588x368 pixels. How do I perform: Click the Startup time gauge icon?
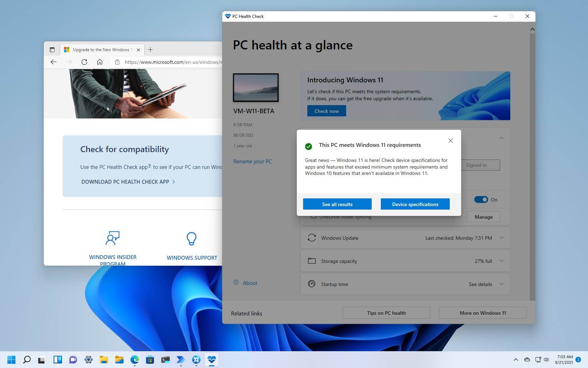[311, 284]
